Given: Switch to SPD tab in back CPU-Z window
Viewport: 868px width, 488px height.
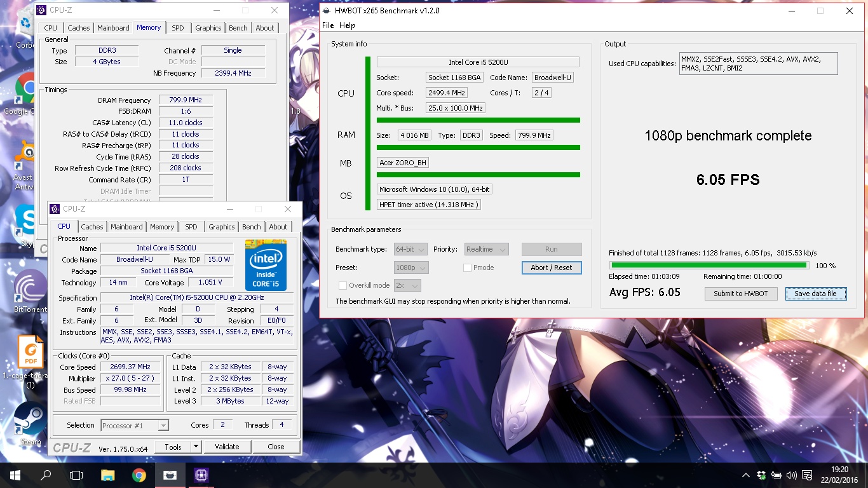Looking at the screenshot, I should click(178, 28).
